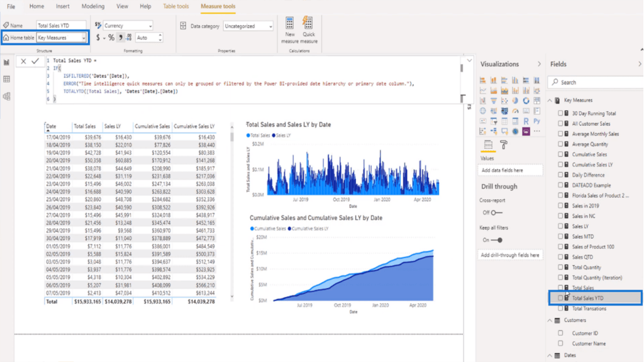This screenshot has width=644, height=362.
Task: Commit formula with checkmark button
Action: pyautogui.click(x=35, y=61)
